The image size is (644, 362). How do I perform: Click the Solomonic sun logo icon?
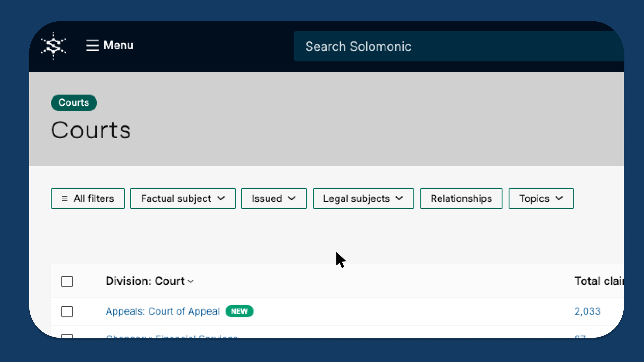click(x=53, y=46)
